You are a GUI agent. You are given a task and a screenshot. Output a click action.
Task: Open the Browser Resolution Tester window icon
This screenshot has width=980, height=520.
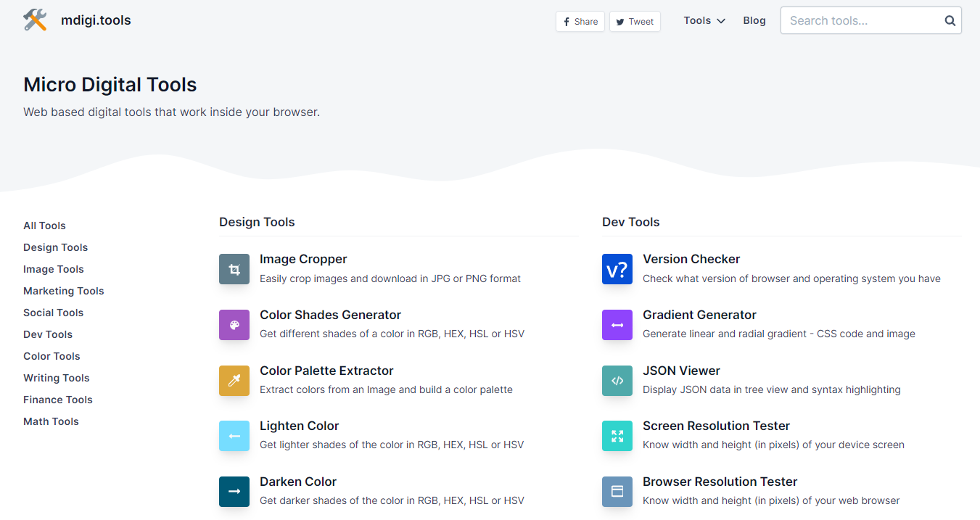[617, 492]
